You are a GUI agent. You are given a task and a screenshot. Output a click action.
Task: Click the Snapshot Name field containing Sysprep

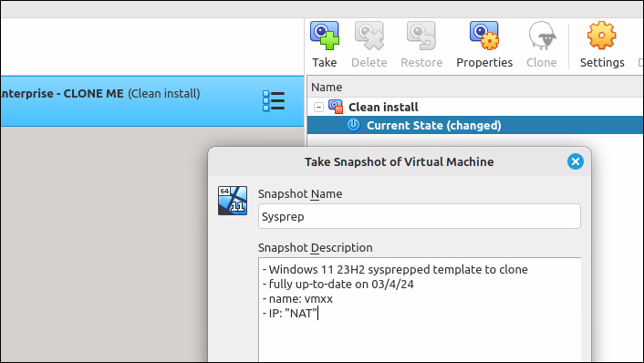pos(420,216)
